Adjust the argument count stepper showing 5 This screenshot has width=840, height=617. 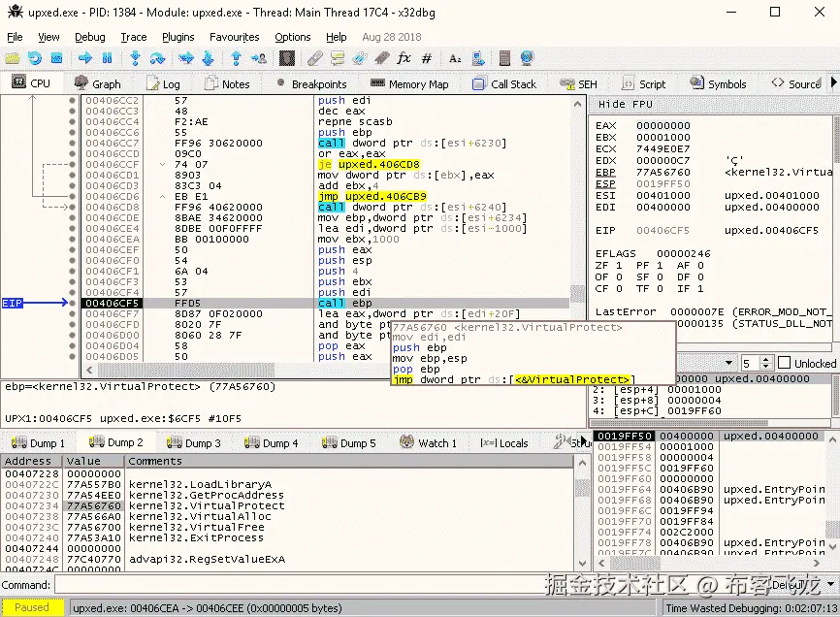click(766, 363)
